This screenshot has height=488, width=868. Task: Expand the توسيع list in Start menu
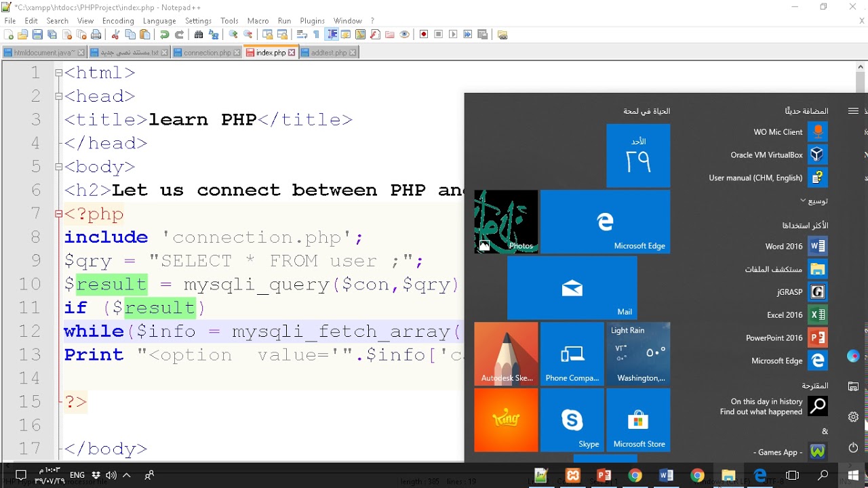tap(814, 201)
